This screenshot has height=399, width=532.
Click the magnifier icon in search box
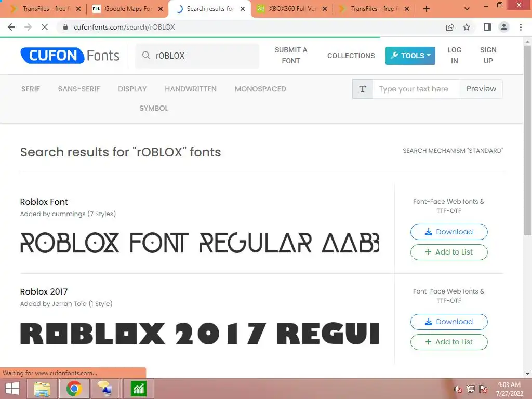point(146,55)
